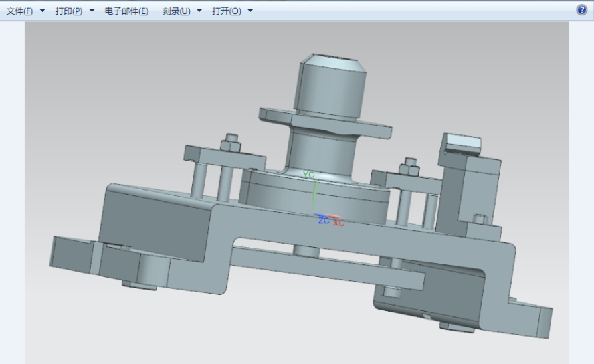Expand the dropdown arrow beside 打印(P)

point(92,11)
